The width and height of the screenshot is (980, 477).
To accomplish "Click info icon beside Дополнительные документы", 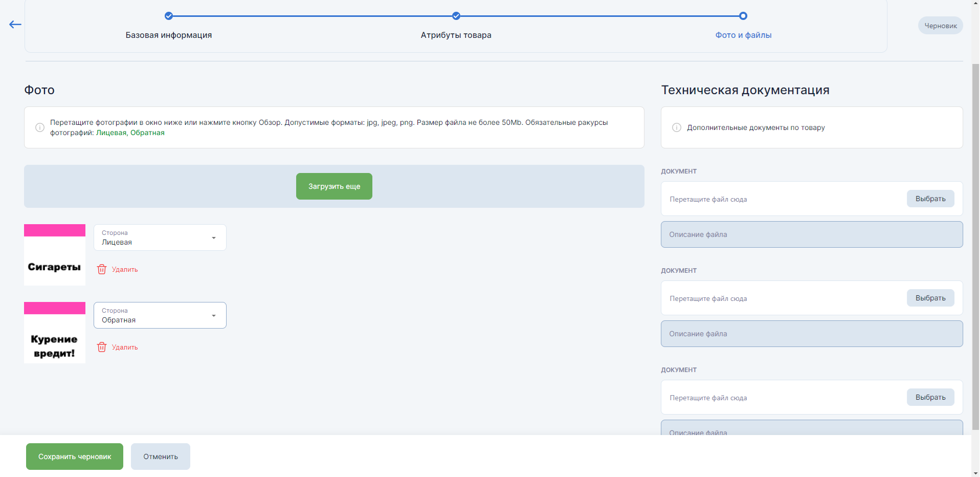I will click(676, 127).
